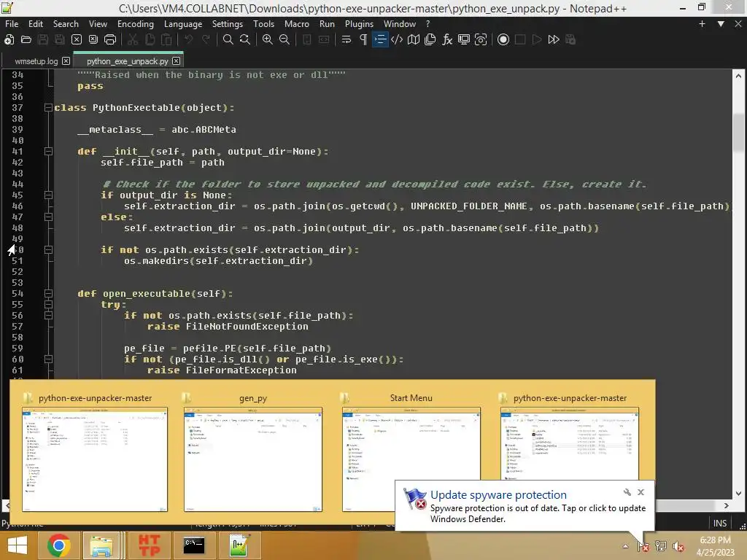The image size is (747, 560).
Task: Zoom out on the editor text
Action: (285, 39)
